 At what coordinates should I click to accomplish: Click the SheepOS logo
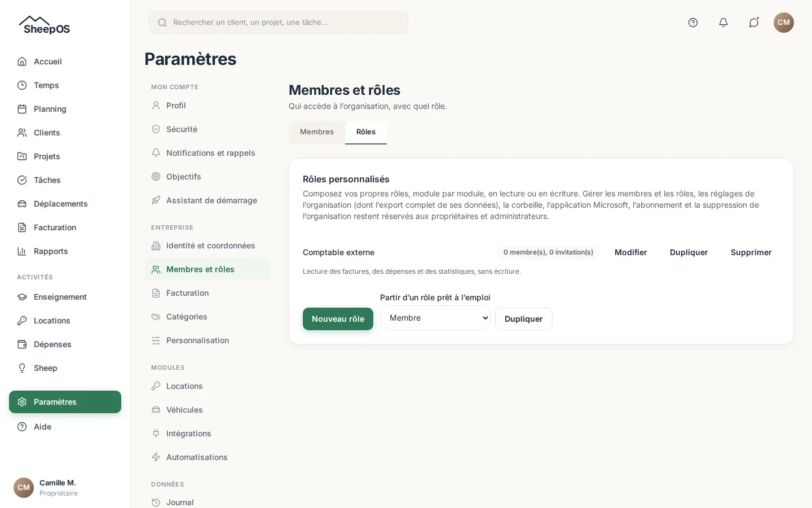point(45,25)
